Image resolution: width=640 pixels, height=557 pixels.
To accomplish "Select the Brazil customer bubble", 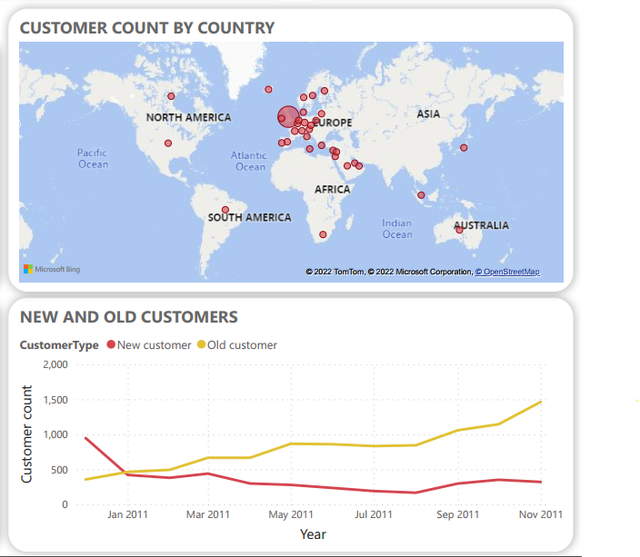I will coord(225,210).
